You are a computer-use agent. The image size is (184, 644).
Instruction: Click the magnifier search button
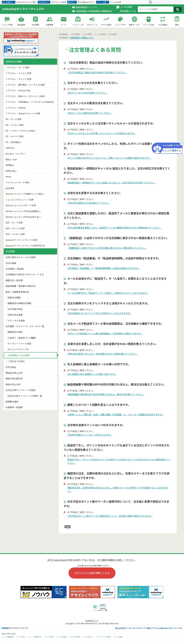[178, 9]
